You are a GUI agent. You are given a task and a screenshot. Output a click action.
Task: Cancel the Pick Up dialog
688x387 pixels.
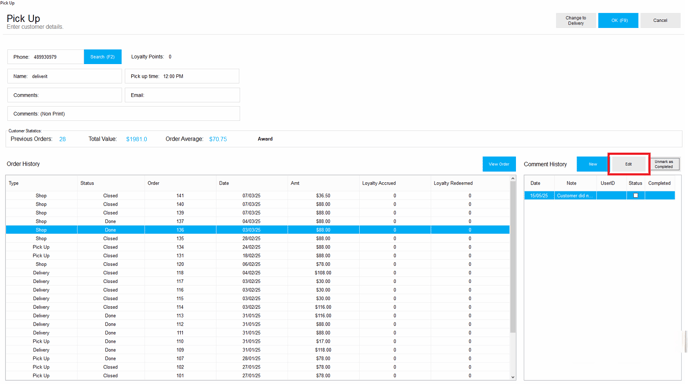(x=660, y=21)
